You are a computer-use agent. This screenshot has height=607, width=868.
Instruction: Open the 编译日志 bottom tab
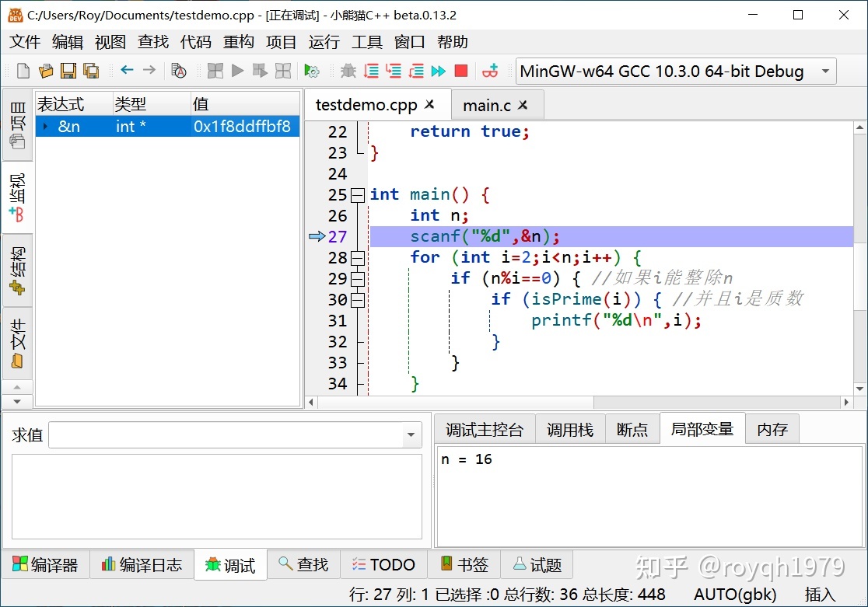pos(142,564)
